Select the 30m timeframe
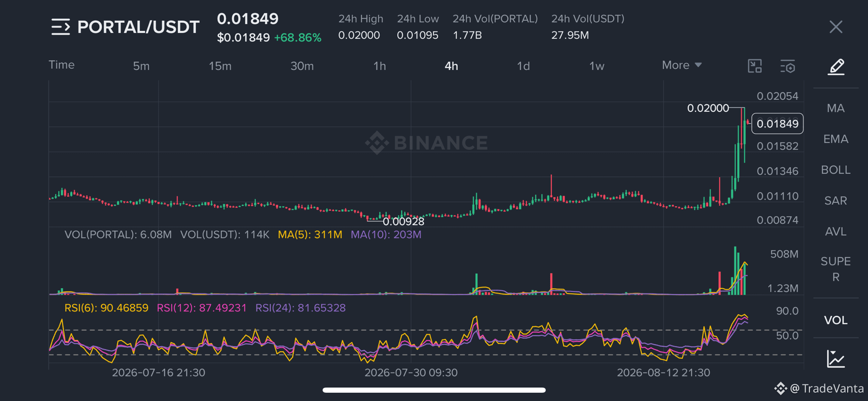This screenshot has width=868, height=401. click(x=302, y=66)
